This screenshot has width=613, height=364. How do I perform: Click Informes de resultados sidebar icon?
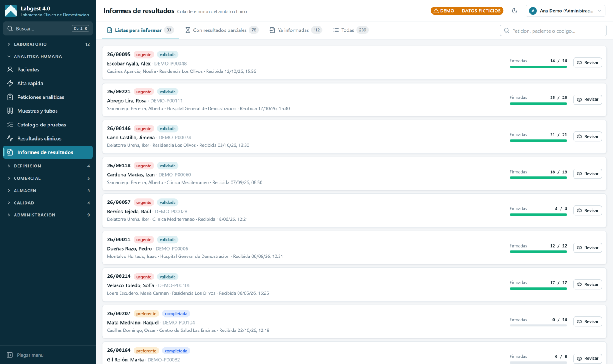tap(10, 152)
